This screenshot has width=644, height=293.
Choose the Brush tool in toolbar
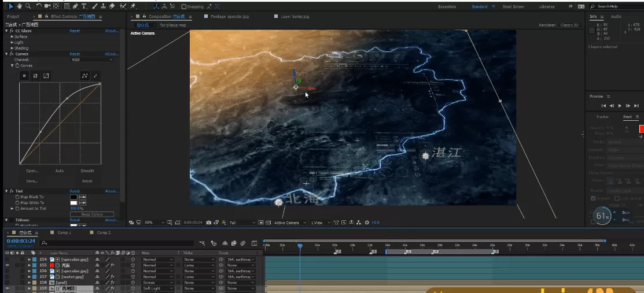94,6
